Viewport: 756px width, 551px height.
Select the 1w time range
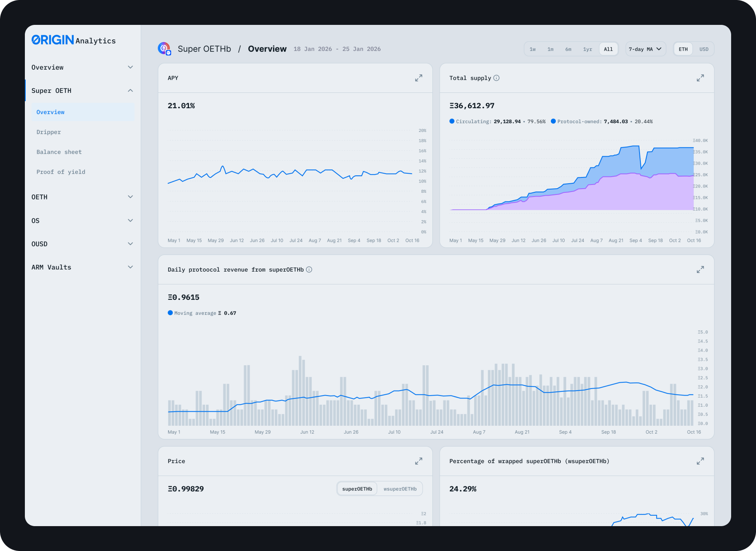click(x=533, y=49)
